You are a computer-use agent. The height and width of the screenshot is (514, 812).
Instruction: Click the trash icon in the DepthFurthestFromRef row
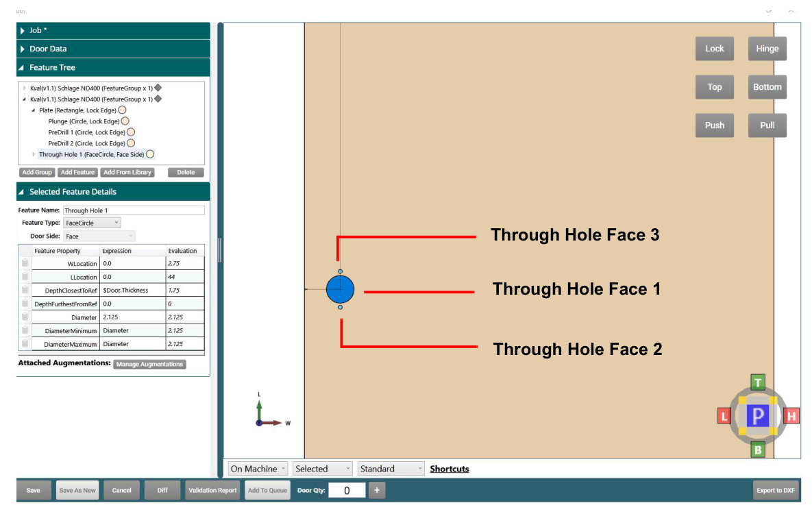25,304
